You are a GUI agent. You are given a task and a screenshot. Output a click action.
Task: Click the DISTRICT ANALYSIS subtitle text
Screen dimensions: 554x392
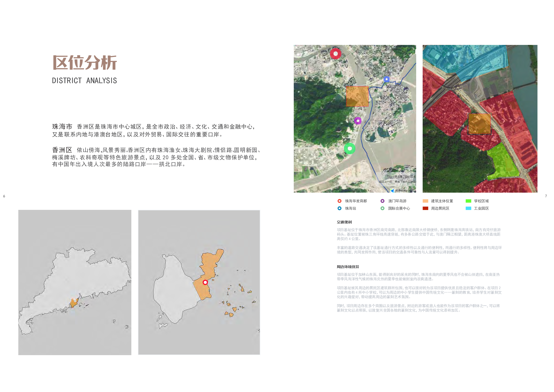84,81
